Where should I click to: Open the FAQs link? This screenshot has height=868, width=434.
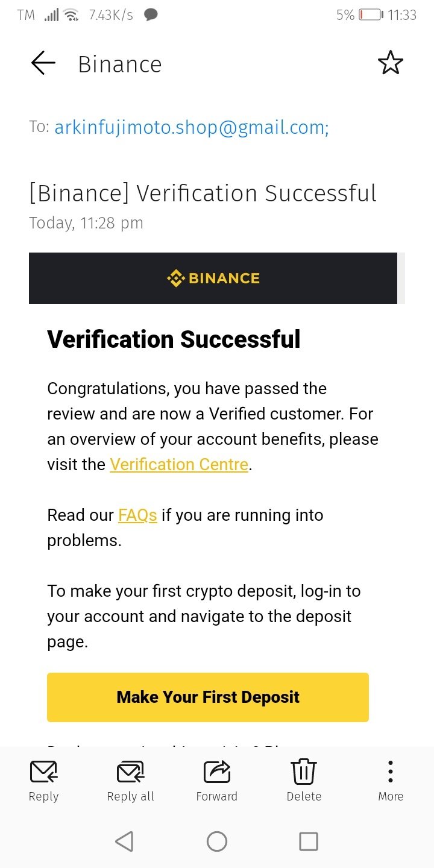point(137,515)
